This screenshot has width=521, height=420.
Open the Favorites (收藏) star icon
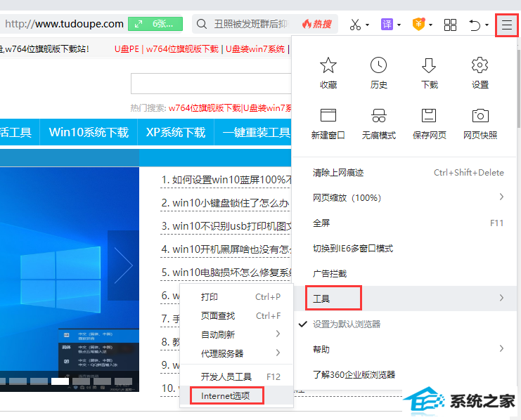click(x=328, y=65)
